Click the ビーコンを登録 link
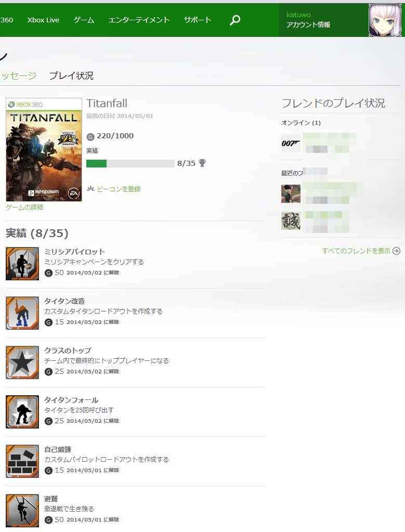This screenshot has height=532, width=405. click(119, 189)
